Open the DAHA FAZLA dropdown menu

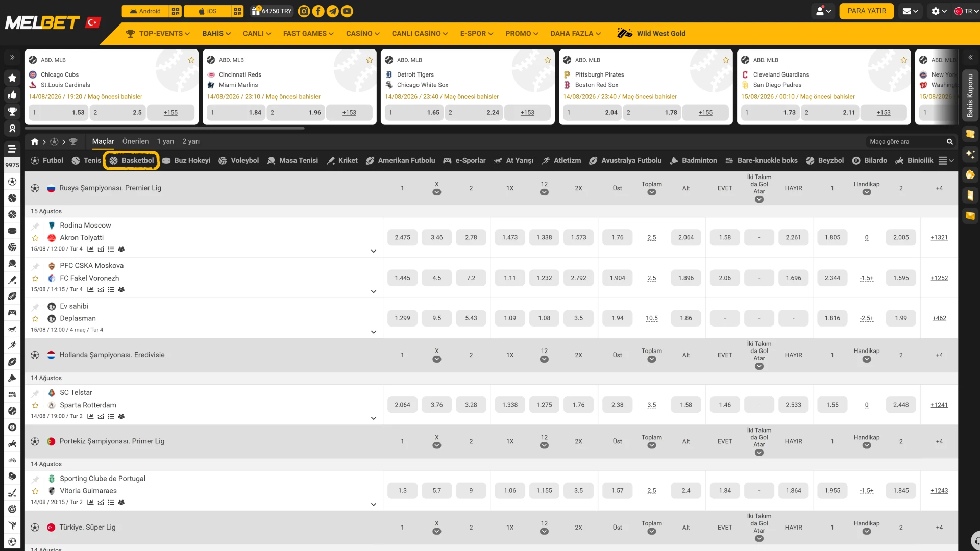[576, 34]
